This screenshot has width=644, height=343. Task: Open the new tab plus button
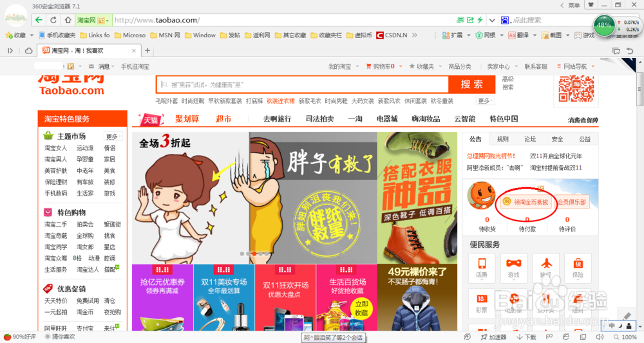click(147, 51)
